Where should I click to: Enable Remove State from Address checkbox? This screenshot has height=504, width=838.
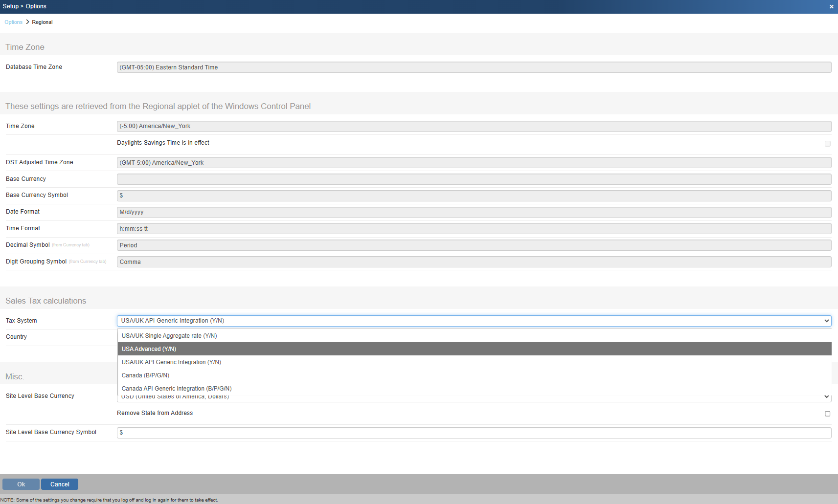(x=827, y=414)
